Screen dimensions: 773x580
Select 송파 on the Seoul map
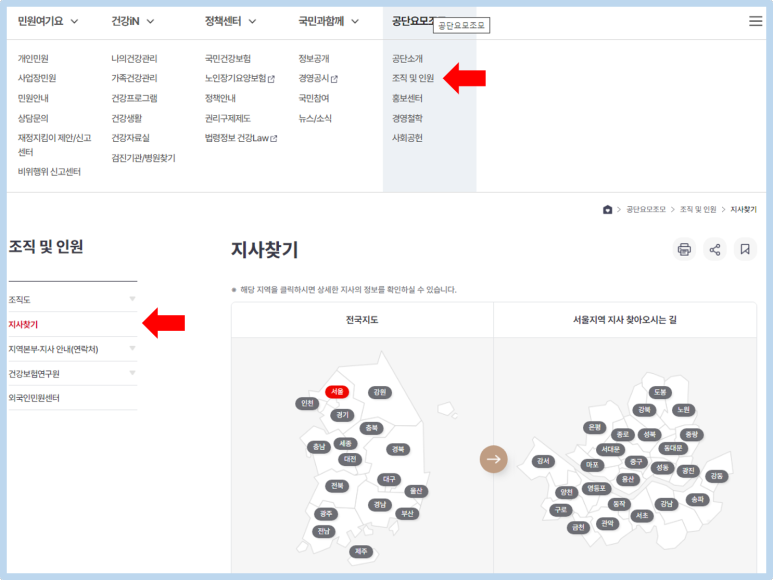pyautogui.click(x=698, y=499)
